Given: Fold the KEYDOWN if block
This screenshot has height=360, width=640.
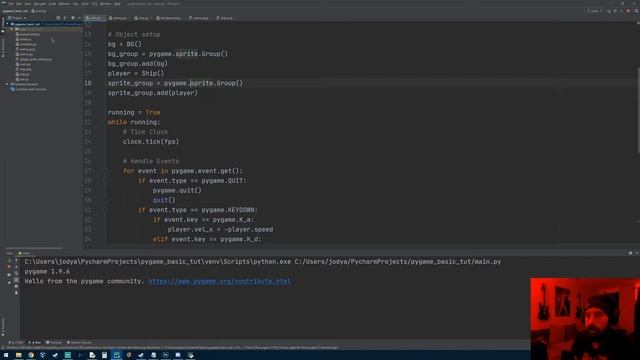Looking at the screenshot, I should [x=105, y=210].
